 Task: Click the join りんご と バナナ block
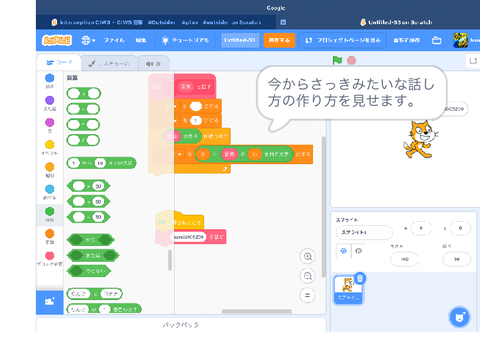click(x=95, y=294)
